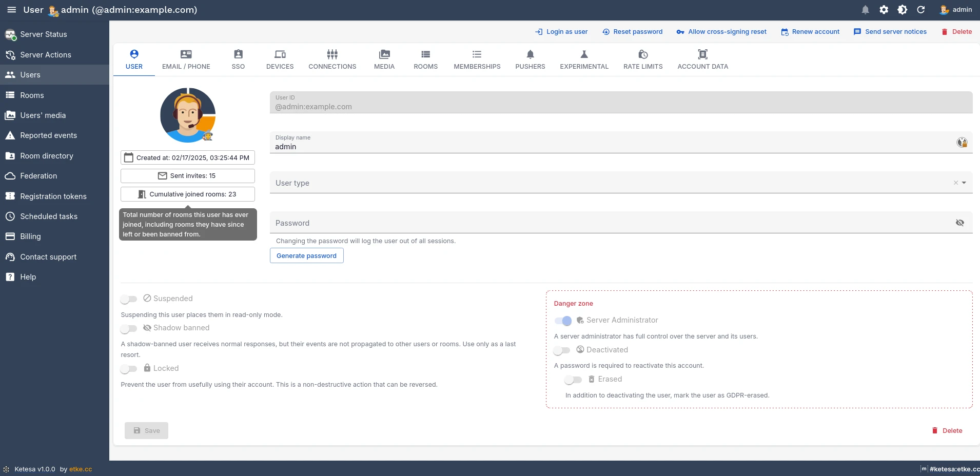Collapse the sidebar using the hamburger menu
The image size is (980, 476).
(x=11, y=9)
